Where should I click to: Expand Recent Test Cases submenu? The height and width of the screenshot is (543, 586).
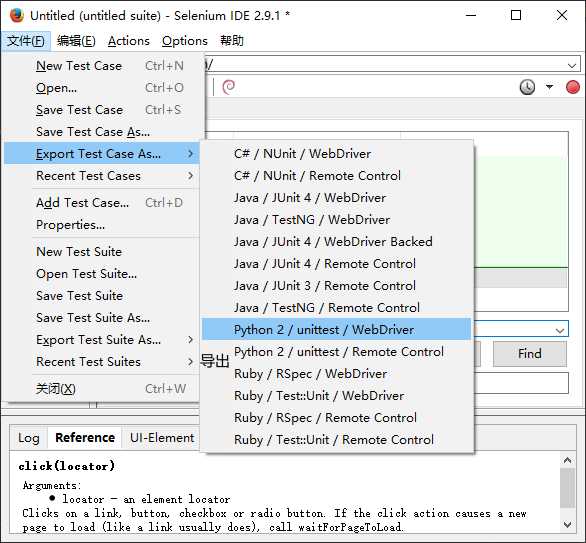(x=102, y=176)
